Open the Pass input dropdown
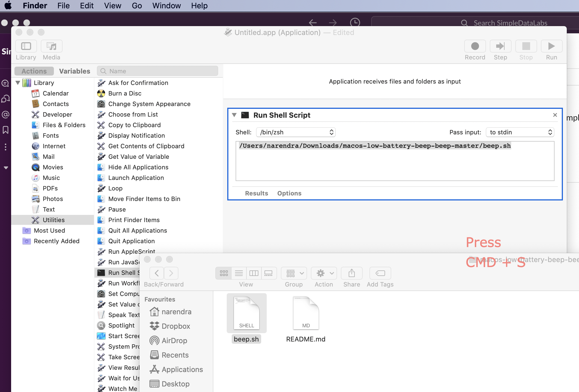The image size is (579, 392). click(x=520, y=132)
